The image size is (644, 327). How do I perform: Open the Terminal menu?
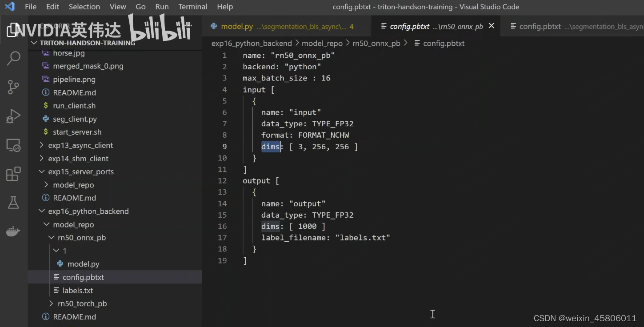[x=192, y=7]
